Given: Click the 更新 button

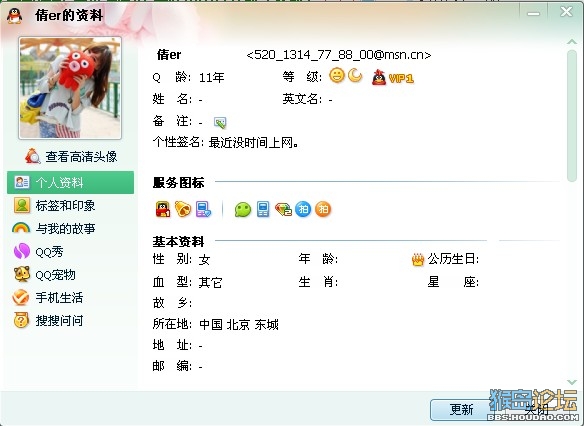Looking at the screenshot, I should point(461,409).
